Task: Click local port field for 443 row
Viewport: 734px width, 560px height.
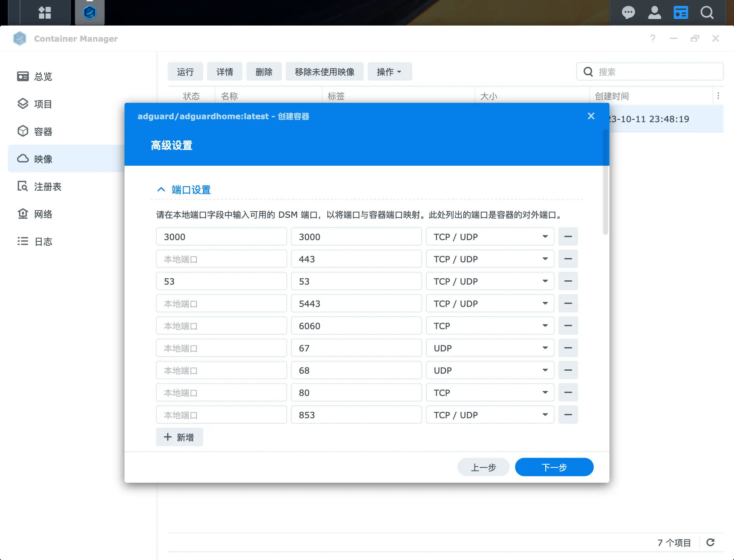Action: [222, 259]
